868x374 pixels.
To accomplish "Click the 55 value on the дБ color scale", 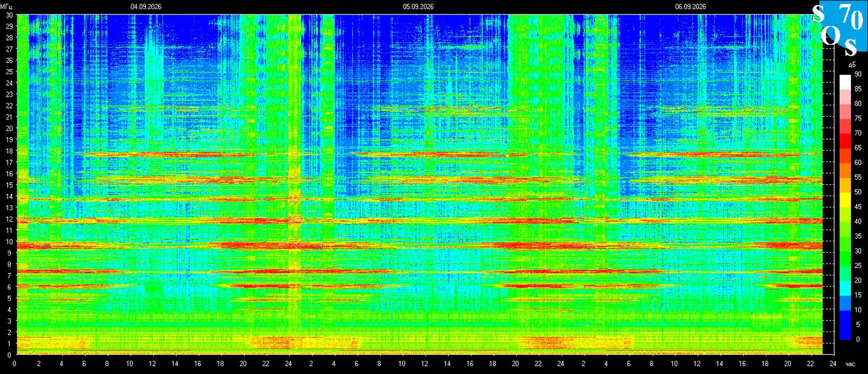I will click(x=858, y=177).
